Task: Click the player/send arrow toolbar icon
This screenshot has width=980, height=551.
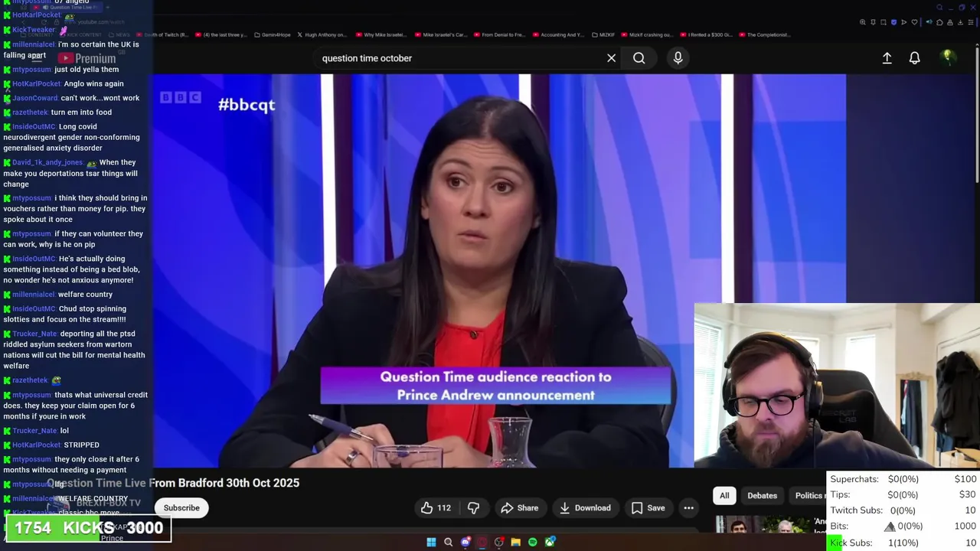Action: (904, 22)
